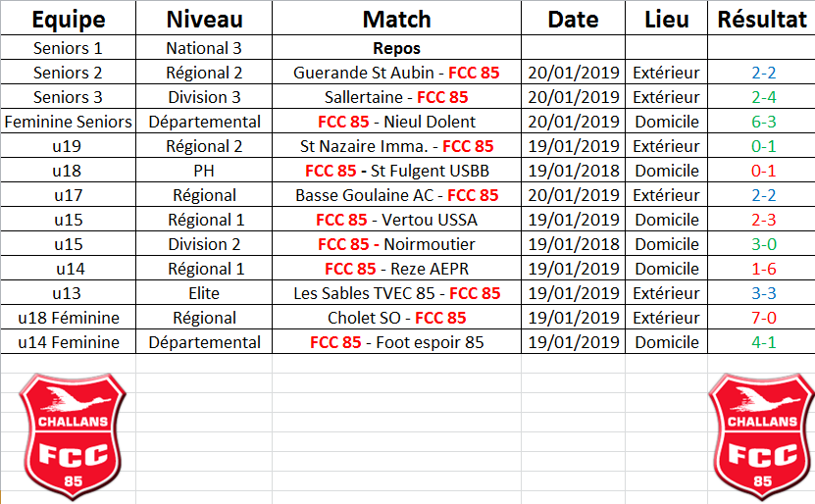815x504 pixels.
Task: Select the Feminine Seniors team cell
Action: pyautogui.click(x=68, y=121)
